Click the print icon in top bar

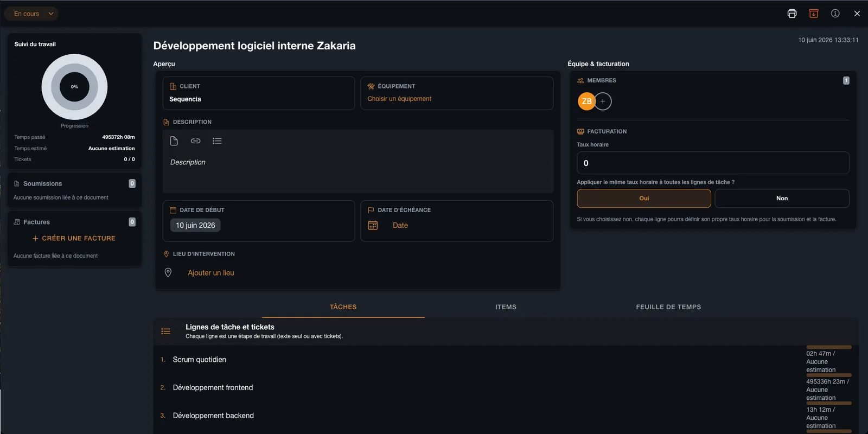pos(792,14)
